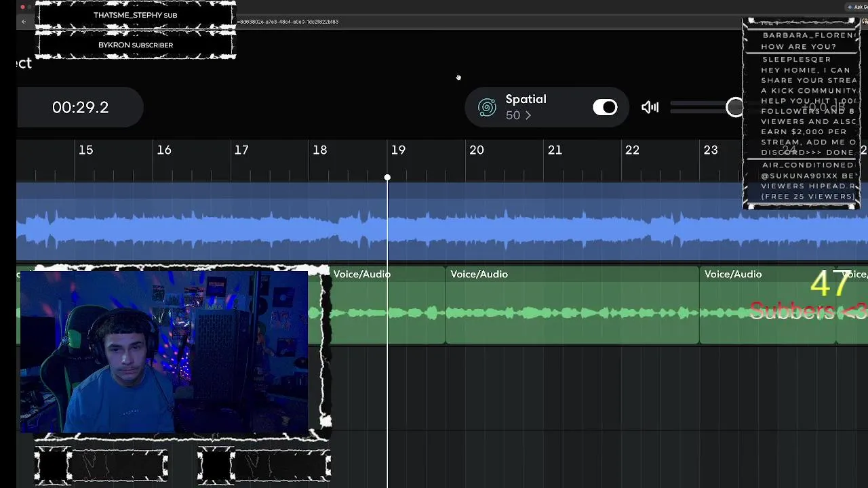Click the playhead handle on the timeline
This screenshot has width=868, height=488.
[x=387, y=178]
